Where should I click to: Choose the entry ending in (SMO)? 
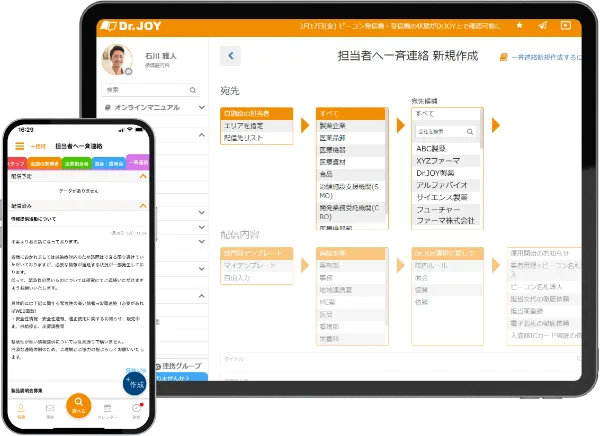coord(351,191)
